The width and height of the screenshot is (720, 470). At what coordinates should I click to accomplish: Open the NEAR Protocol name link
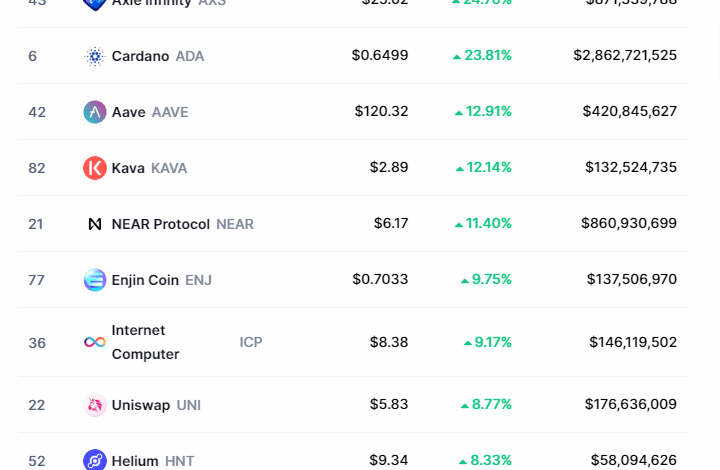coord(160,224)
